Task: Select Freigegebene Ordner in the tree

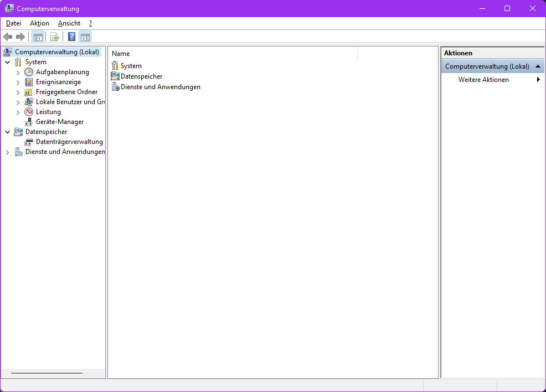Action: click(x=66, y=92)
